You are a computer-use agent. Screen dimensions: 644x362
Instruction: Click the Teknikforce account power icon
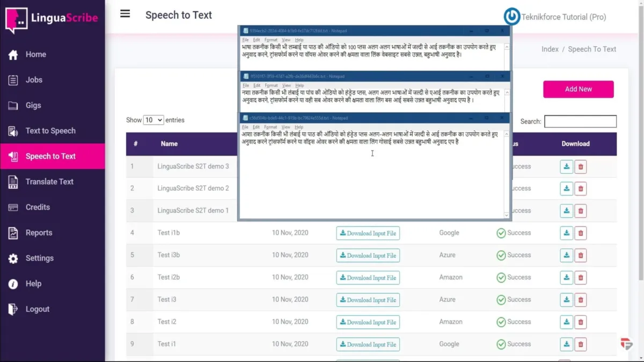pos(511,17)
